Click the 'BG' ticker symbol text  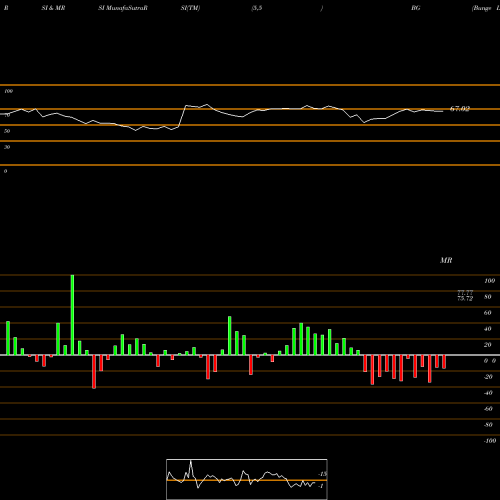416,8
